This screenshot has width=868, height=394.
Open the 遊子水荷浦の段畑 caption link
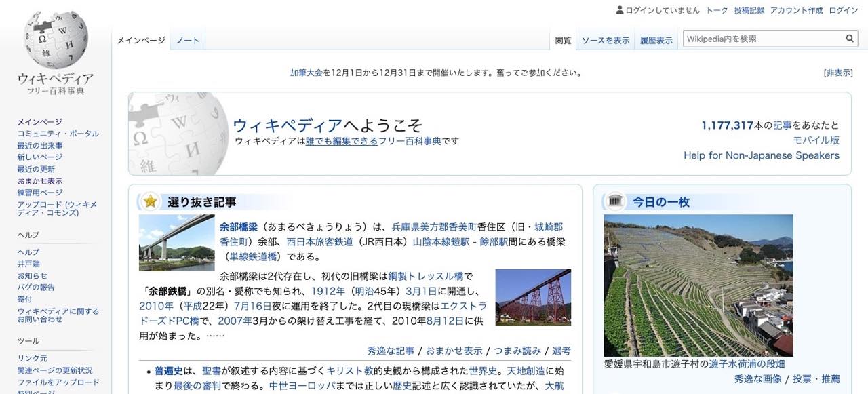point(747,364)
